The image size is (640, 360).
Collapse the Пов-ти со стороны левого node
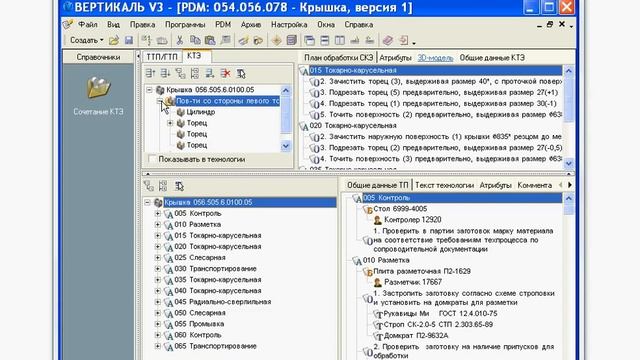[x=160, y=101]
